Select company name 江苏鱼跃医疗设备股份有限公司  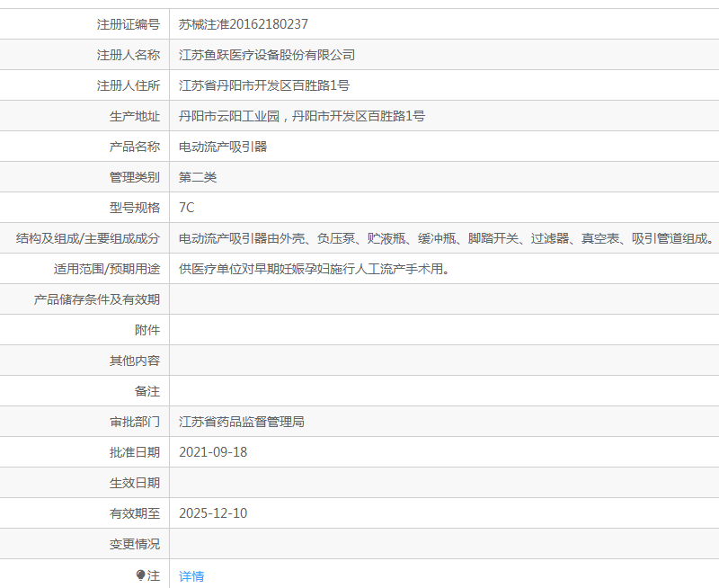(267, 55)
